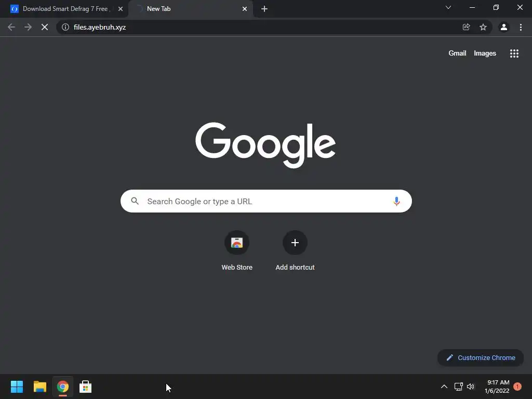This screenshot has width=532, height=399.
Task: Open Microsoft Store from the taskbar
Action: [x=86, y=387]
